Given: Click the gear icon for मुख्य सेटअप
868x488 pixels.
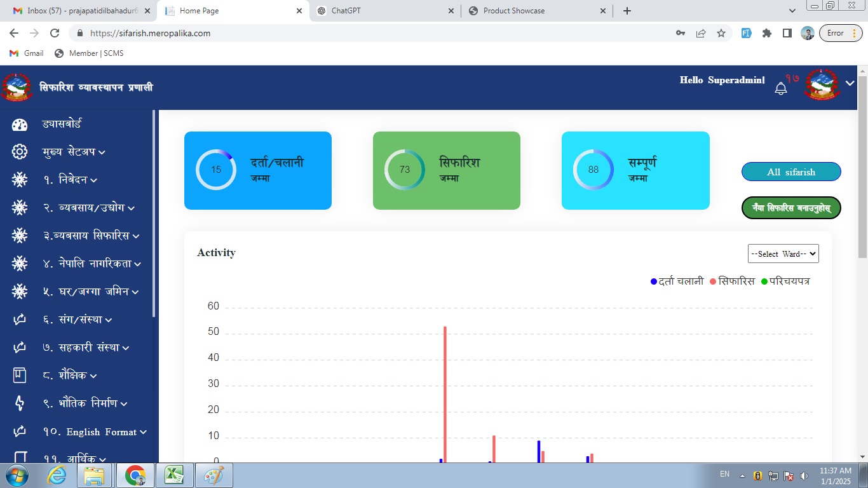Looking at the screenshot, I should pyautogui.click(x=20, y=152).
